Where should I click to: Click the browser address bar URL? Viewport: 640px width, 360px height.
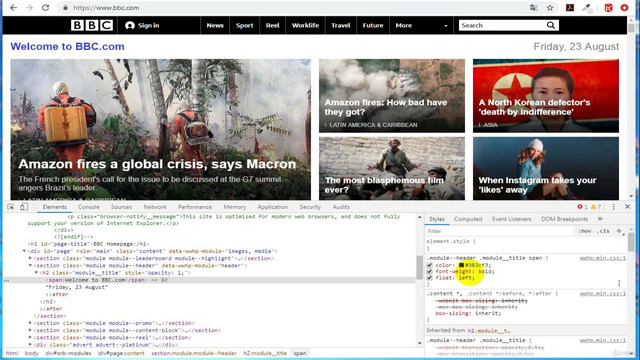[106, 8]
